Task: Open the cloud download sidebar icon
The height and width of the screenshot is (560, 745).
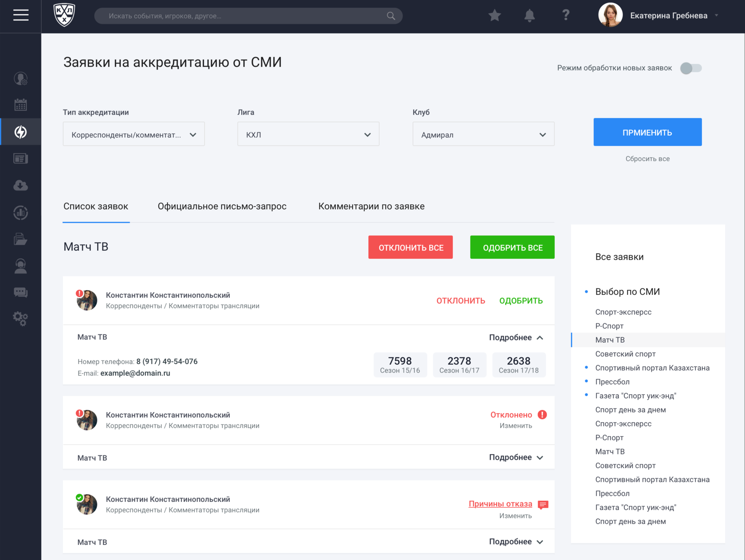Action: click(20, 185)
